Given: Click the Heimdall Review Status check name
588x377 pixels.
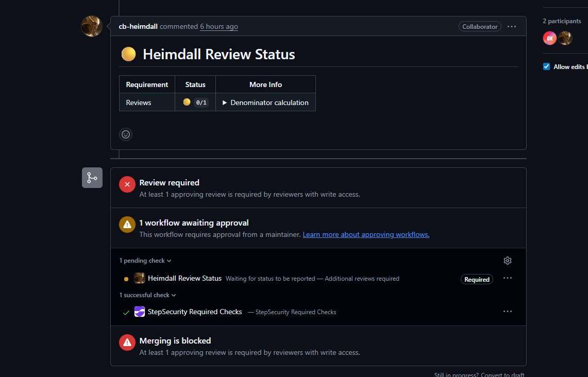Looking at the screenshot, I should coord(184,279).
